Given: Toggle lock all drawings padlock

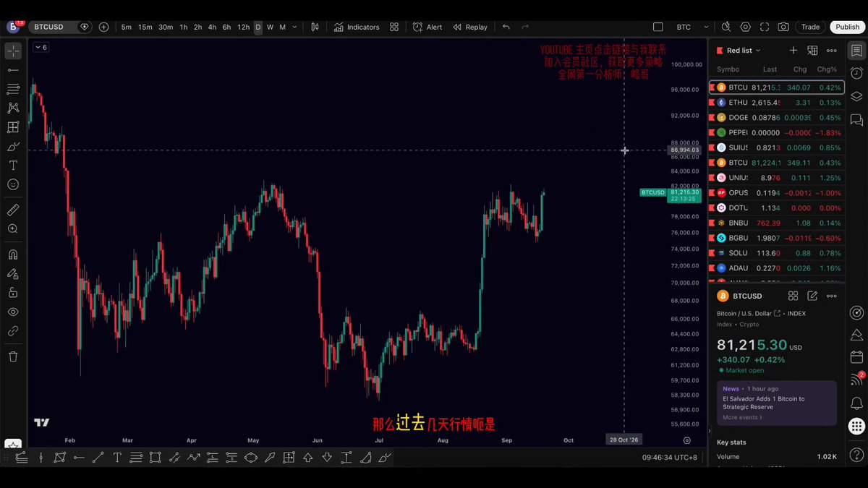Looking at the screenshot, I should pyautogui.click(x=13, y=293).
